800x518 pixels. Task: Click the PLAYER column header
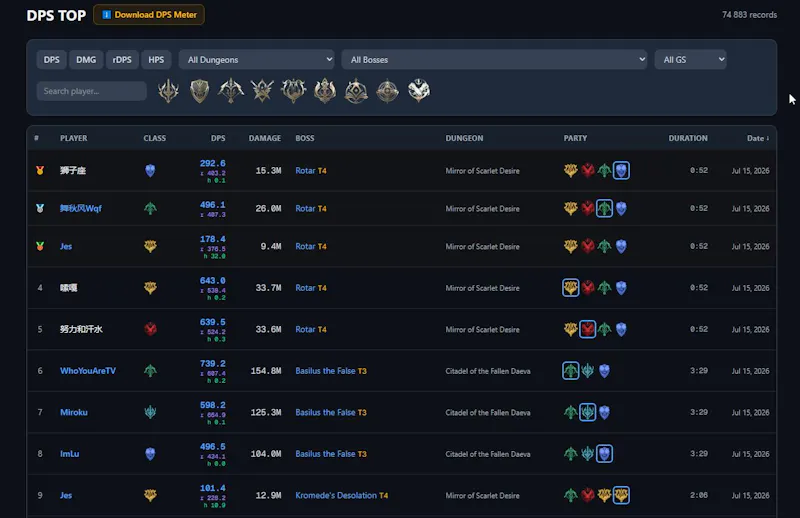73,138
